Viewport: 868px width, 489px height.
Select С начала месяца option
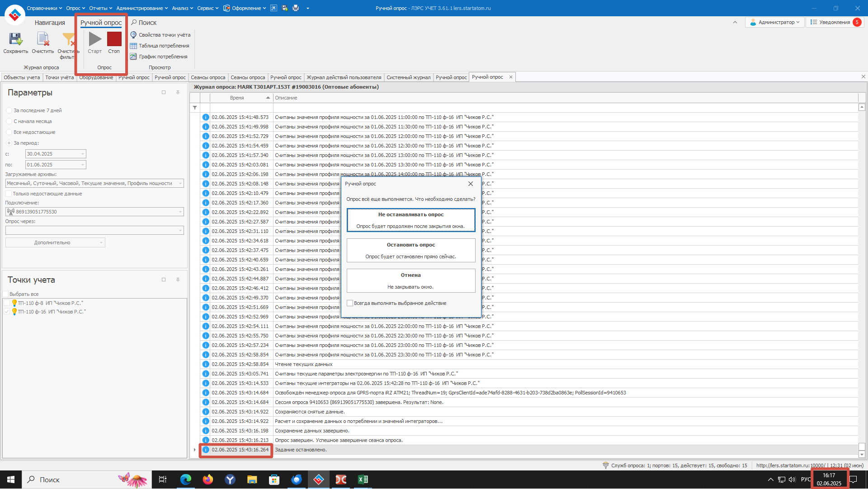click(9, 121)
